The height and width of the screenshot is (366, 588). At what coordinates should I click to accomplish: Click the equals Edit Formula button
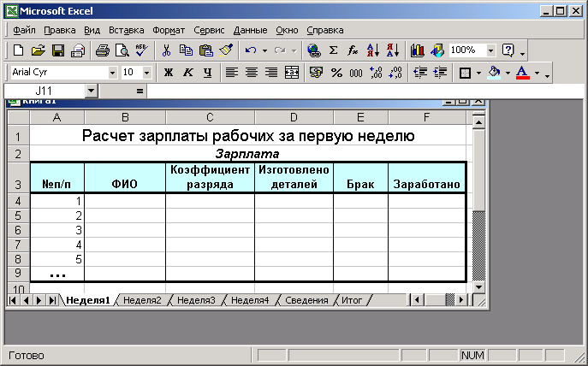point(140,91)
